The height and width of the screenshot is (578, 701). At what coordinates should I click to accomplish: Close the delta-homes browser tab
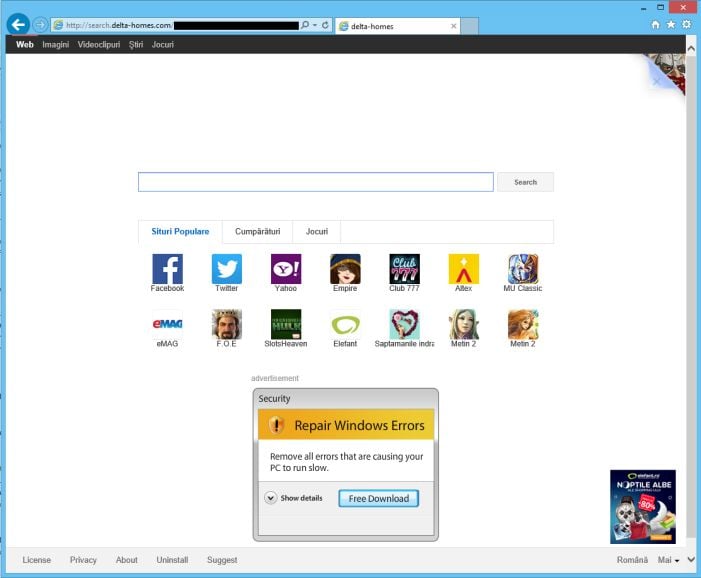coord(454,26)
